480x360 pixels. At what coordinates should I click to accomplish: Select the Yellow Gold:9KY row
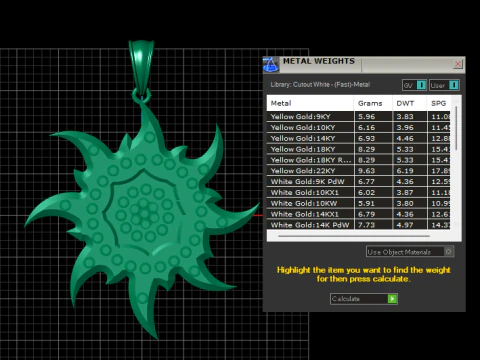[x=359, y=117]
